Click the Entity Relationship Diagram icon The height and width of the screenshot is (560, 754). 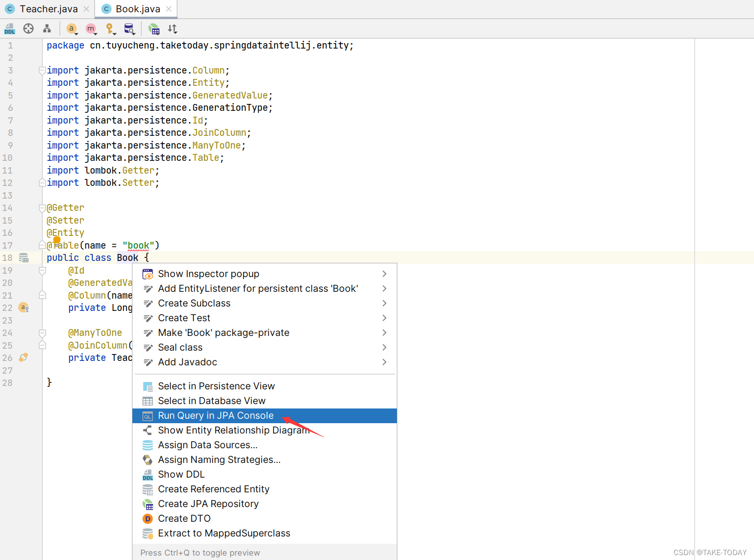(148, 431)
